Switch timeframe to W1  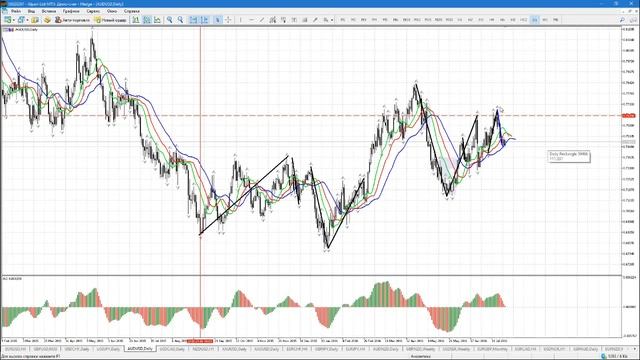point(545,20)
